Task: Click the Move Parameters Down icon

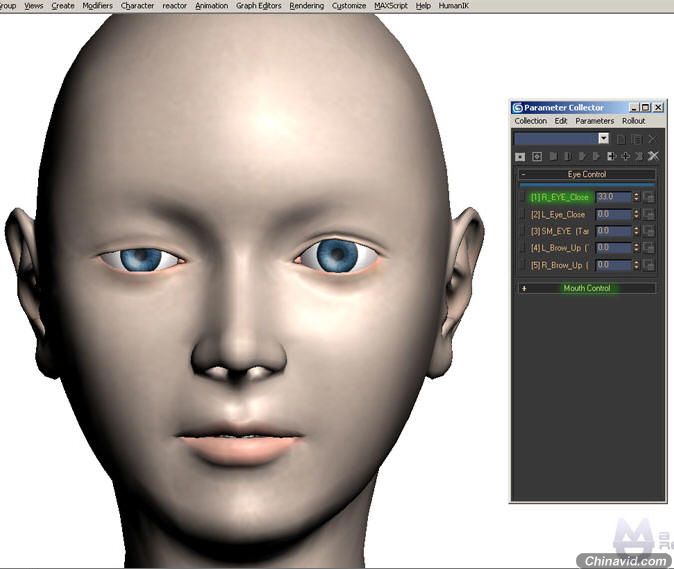Action: pyautogui.click(x=582, y=156)
